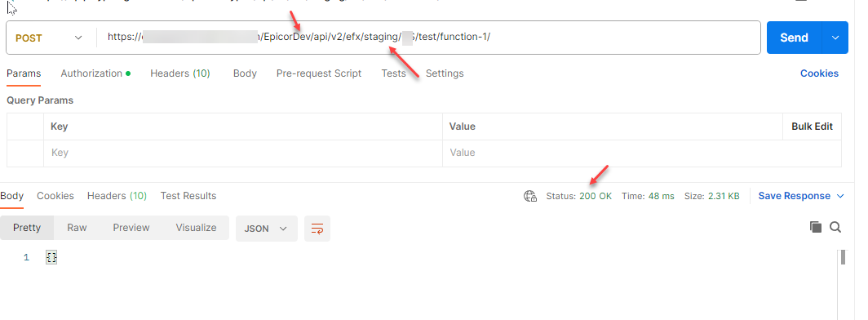
Task: Click the blue Send button
Action: [795, 38]
